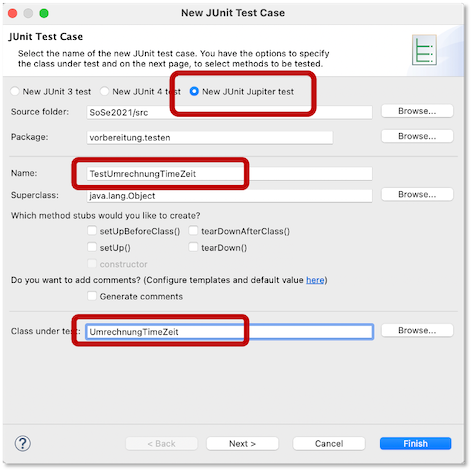Click the help question mark icon
472x471 pixels.
(23, 443)
